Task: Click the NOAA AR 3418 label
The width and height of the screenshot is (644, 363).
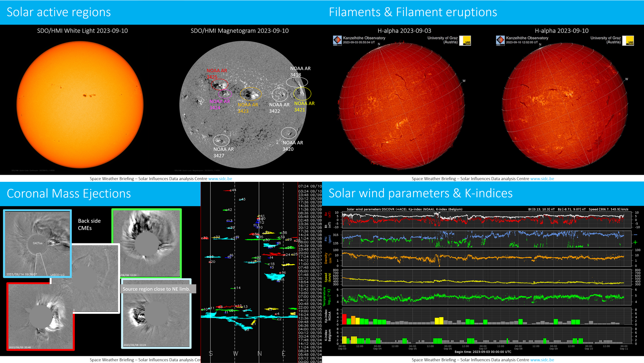Action: click(300, 71)
